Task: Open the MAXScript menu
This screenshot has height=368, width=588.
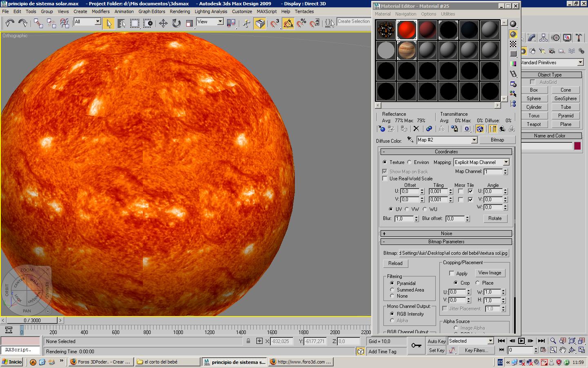Action: point(267,11)
